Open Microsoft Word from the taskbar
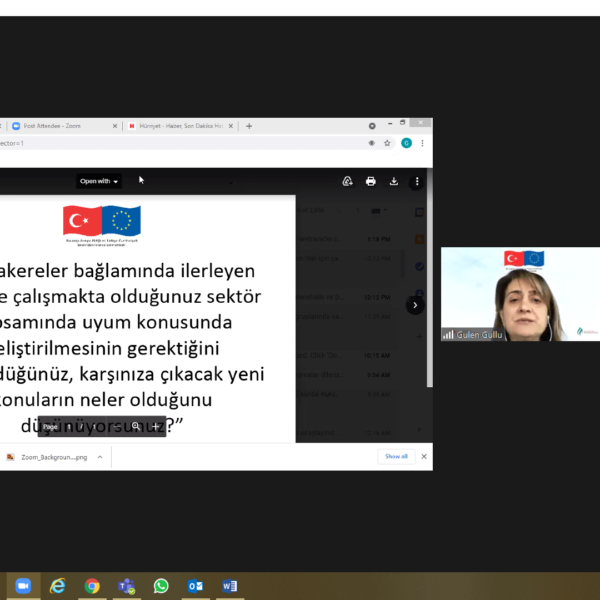The height and width of the screenshot is (600, 600). pos(230,586)
